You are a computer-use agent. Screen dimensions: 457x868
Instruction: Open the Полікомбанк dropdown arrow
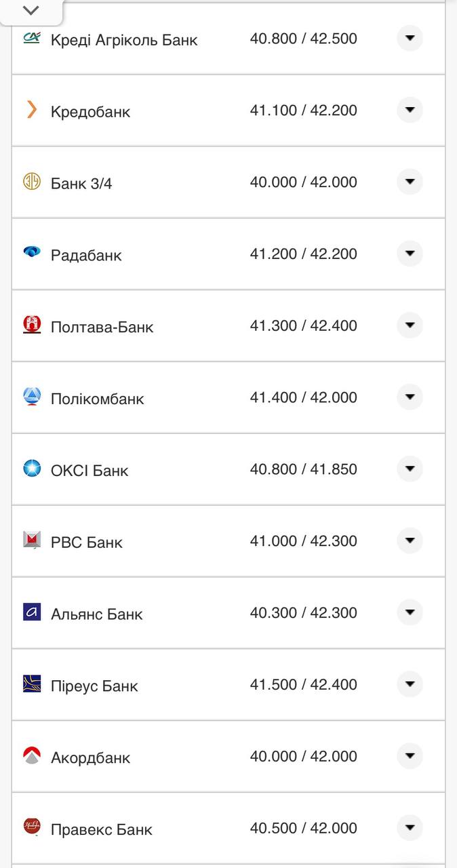pos(410,397)
